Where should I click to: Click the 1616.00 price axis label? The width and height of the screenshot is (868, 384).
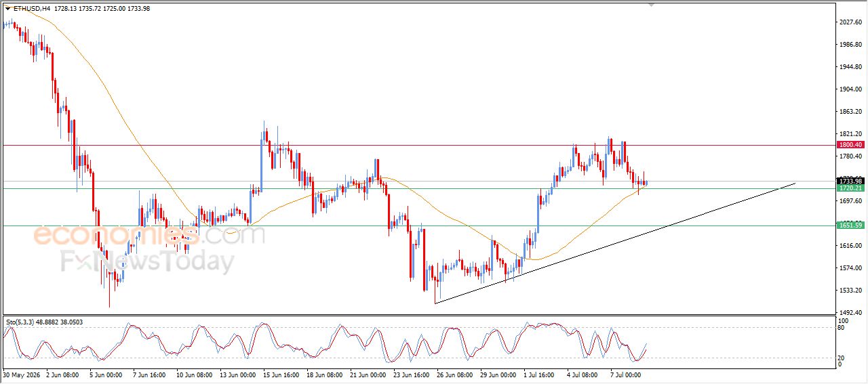coord(852,246)
